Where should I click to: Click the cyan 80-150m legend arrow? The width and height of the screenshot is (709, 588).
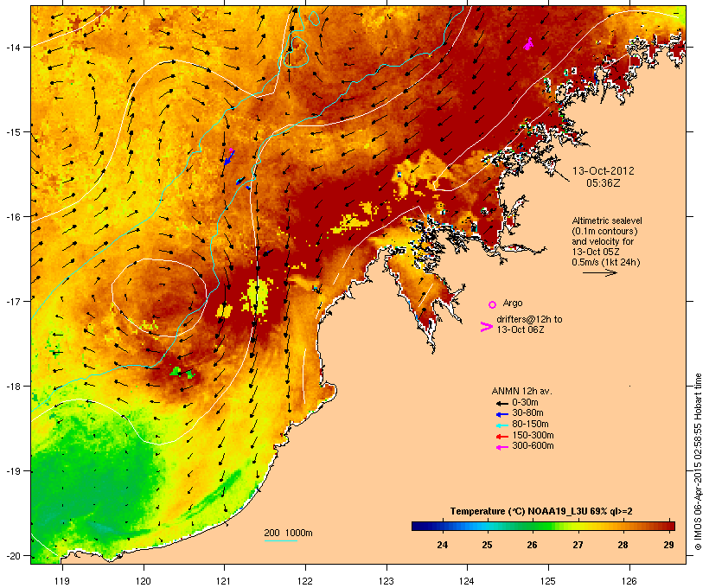[x=501, y=425]
